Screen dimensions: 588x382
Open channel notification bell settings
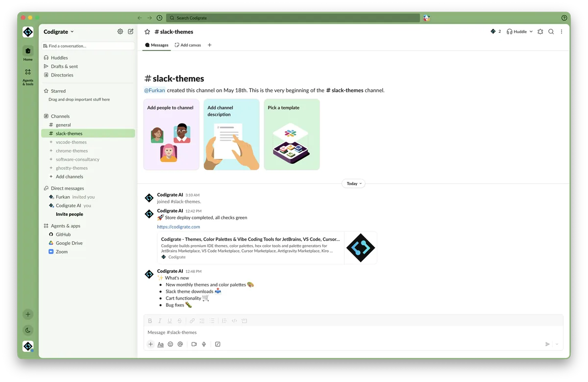click(x=540, y=31)
